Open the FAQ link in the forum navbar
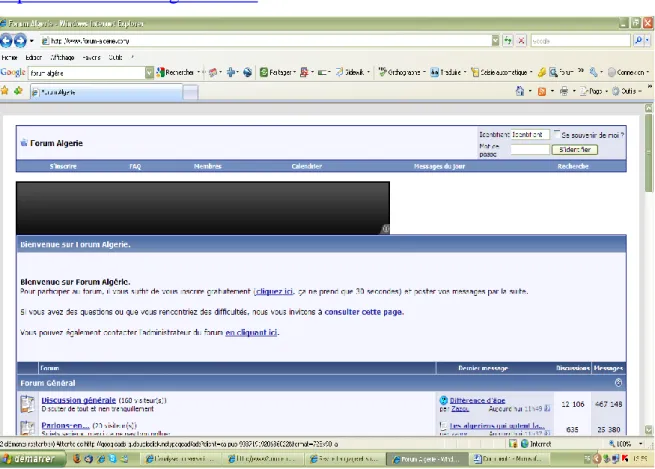 coord(135,166)
